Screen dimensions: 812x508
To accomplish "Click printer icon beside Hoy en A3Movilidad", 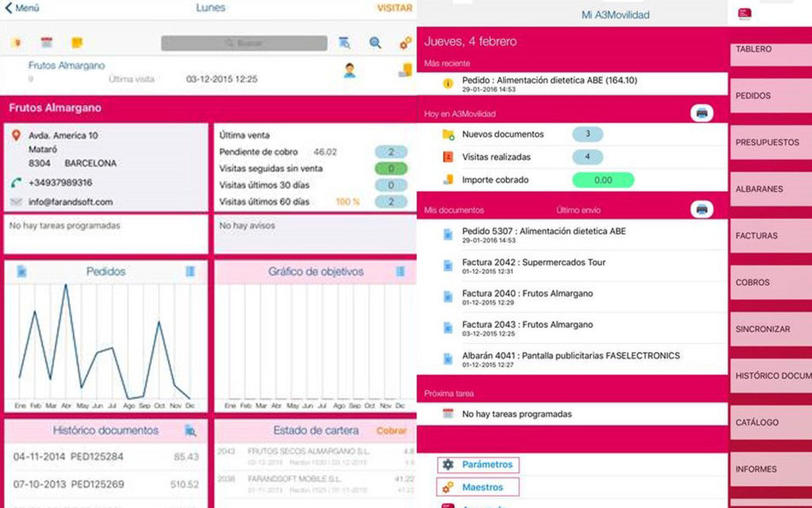I will point(702,113).
